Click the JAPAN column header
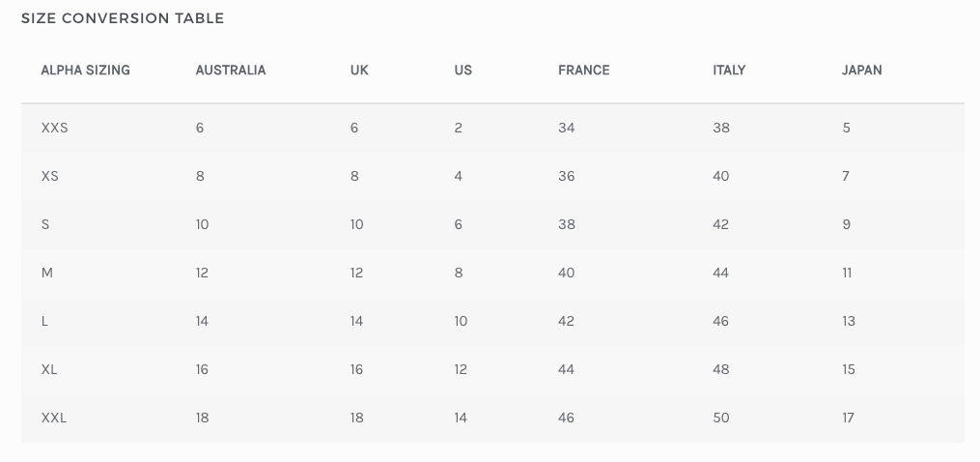This screenshot has width=980, height=462. (862, 71)
